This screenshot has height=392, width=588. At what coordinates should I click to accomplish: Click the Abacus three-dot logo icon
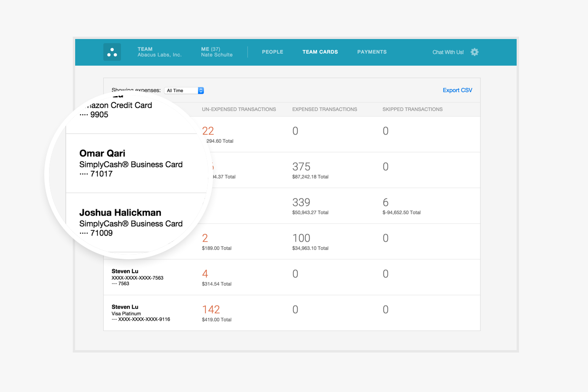[112, 52]
